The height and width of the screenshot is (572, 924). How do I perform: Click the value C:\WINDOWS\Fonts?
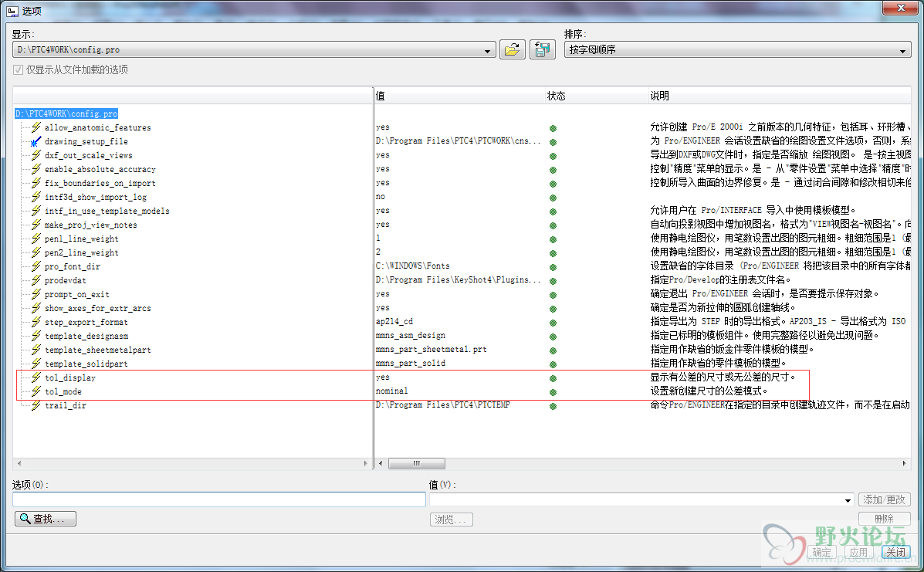pos(412,266)
